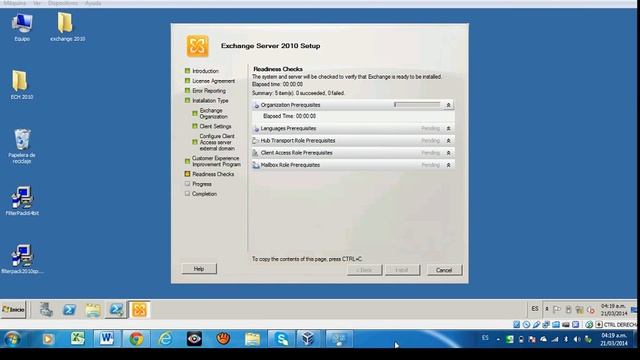Open the media player icon in host taskbar
This screenshot has height=360, width=640.
tap(48, 339)
